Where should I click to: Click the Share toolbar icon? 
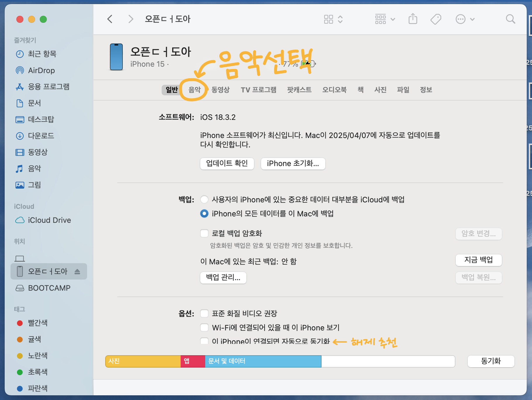pos(413,19)
